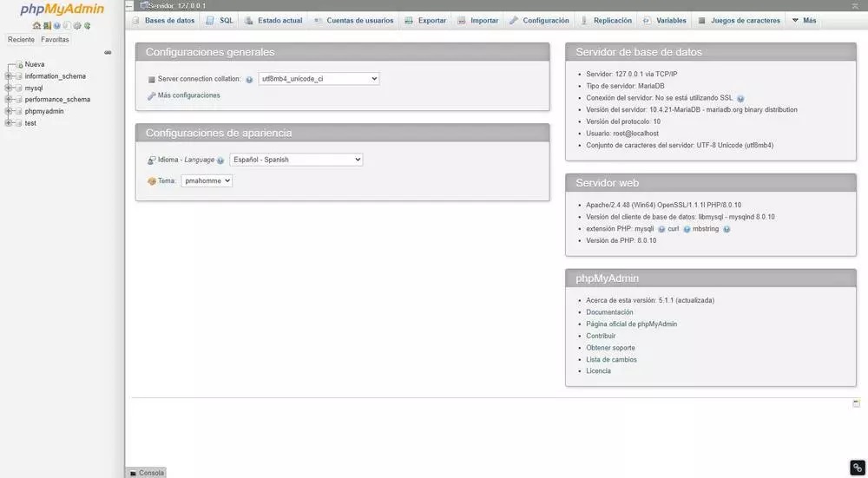Select the Exportar tab

tap(425, 21)
